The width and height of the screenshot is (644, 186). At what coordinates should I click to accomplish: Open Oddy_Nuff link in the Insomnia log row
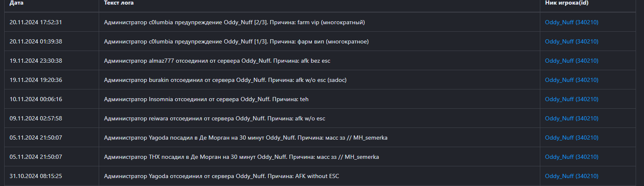(571, 99)
